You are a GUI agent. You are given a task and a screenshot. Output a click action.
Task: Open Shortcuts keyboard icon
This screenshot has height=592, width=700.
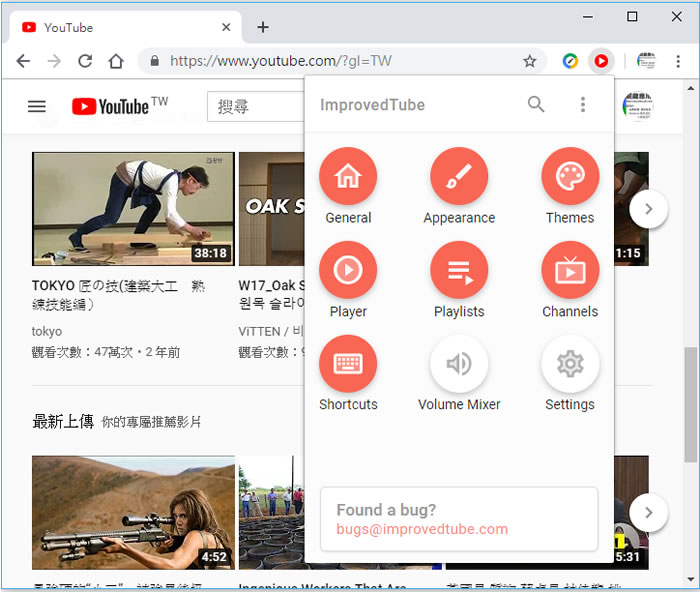tap(348, 364)
